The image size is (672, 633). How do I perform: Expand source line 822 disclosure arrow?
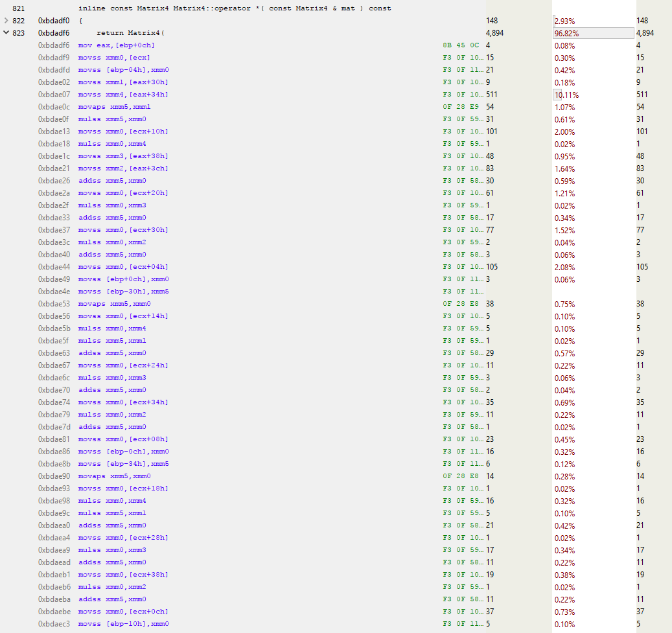pyautogui.click(x=6, y=21)
